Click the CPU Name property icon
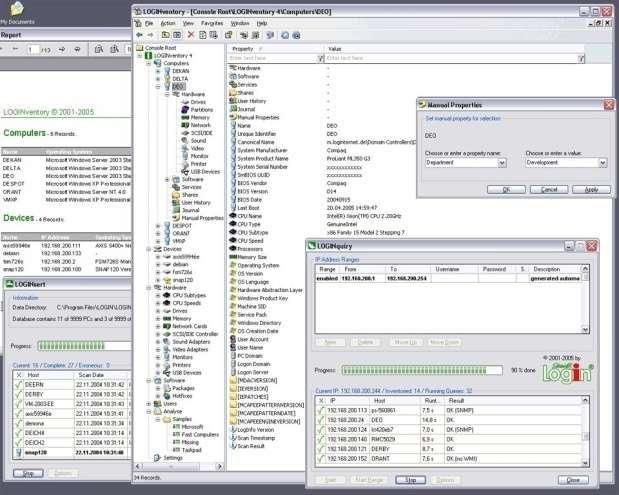The width and height of the screenshot is (619, 495). (233, 216)
